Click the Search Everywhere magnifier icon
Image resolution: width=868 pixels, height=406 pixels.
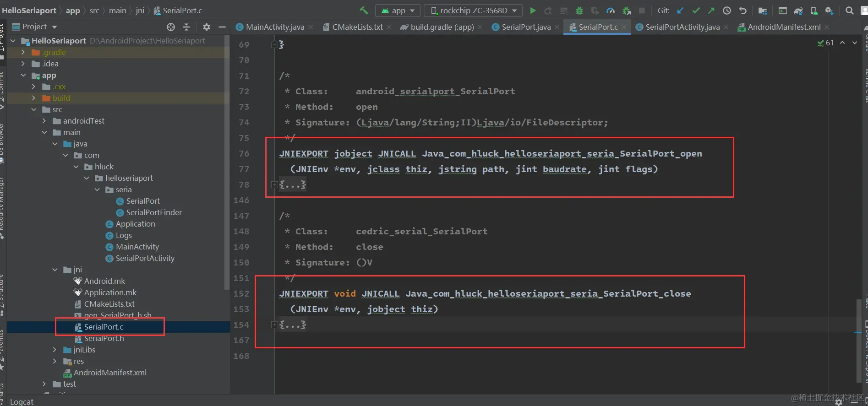pyautogui.click(x=849, y=10)
